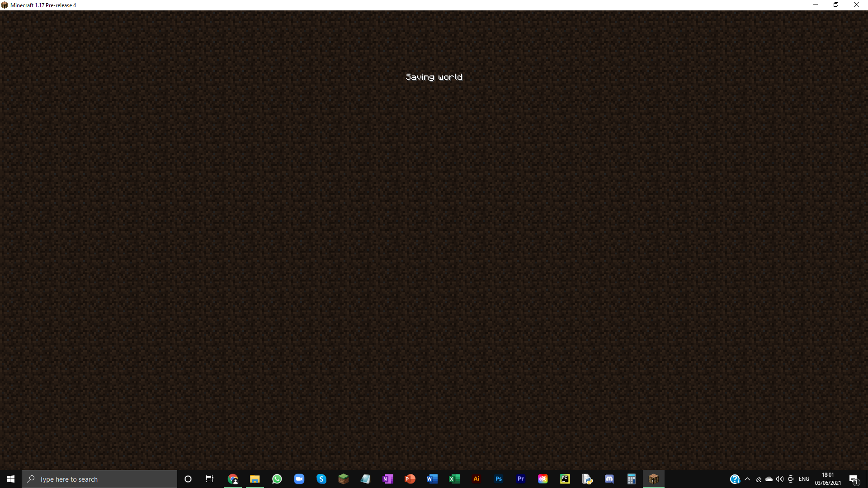Screen dimensions: 868x488
Task: Launch Adobe Illustrator from the taskbar
Action: coord(476,479)
